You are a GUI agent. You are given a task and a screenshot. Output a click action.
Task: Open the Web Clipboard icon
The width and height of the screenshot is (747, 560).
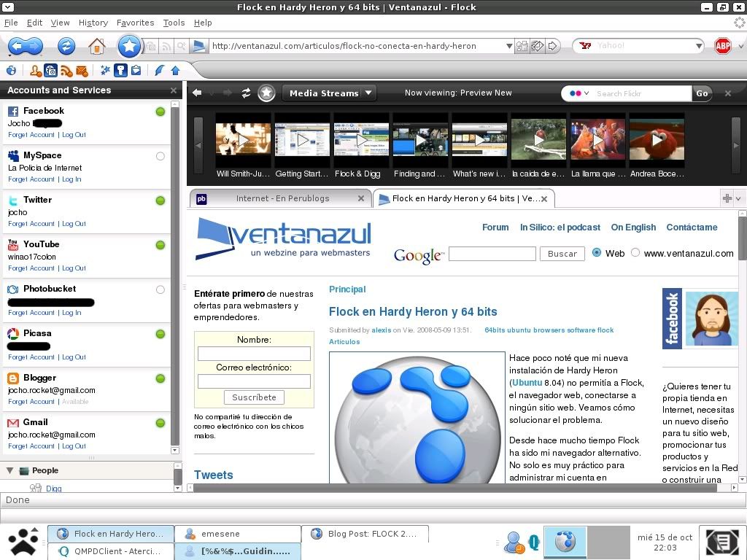[136, 71]
